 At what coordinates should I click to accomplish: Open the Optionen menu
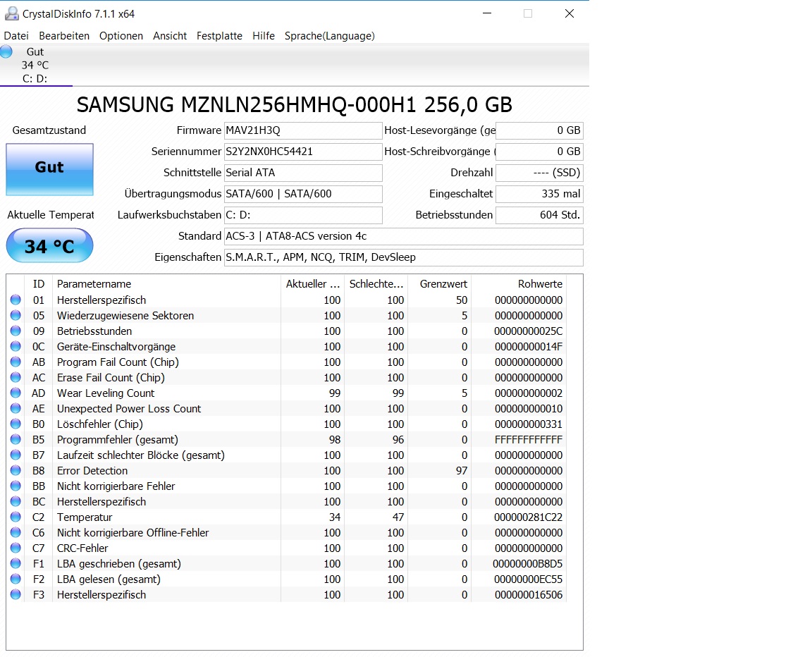121,36
